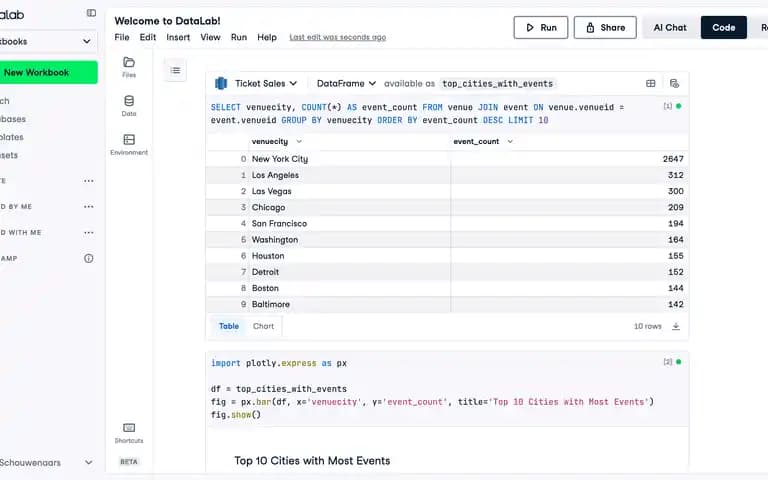The height and width of the screenshot is (480, 768).
Task: Expand the workbooks dropdown in sidebar
Action: coord(87,42)
